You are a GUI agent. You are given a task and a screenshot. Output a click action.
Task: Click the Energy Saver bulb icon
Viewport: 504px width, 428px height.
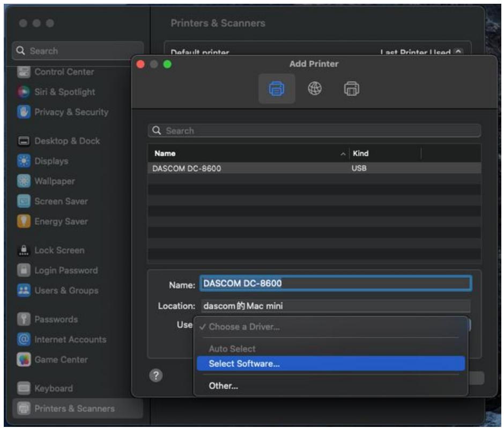point(24,221)
